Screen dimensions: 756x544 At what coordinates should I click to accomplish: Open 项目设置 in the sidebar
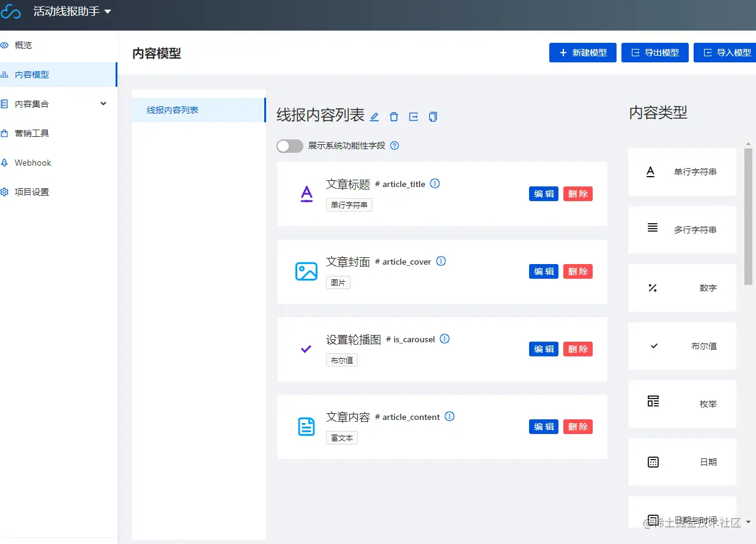point(58,192)
